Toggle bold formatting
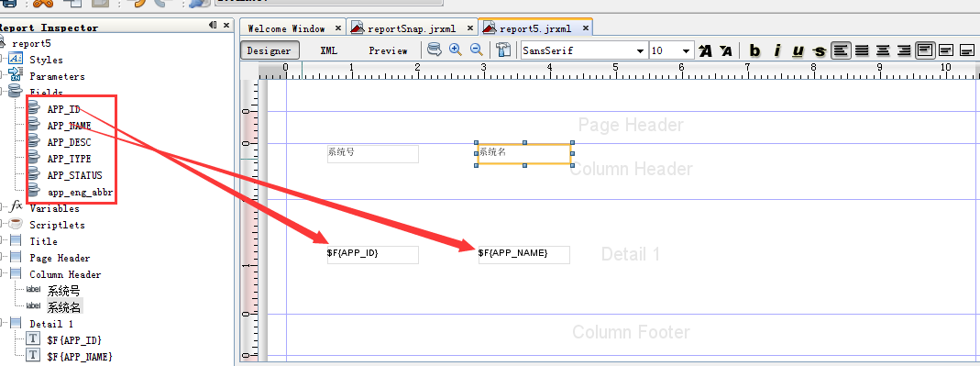The height and width of the screenshot is (366, 980). pos(755,50)
